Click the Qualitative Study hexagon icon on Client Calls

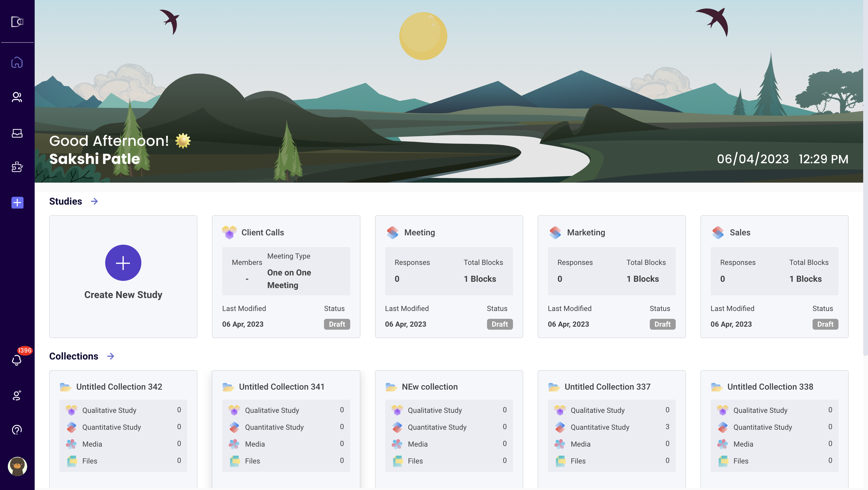(229, 232)
